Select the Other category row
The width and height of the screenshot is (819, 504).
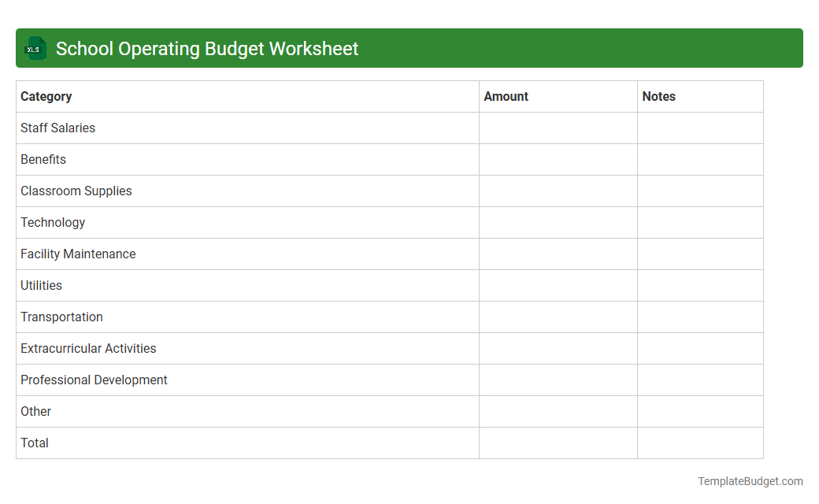coord(35,411)
